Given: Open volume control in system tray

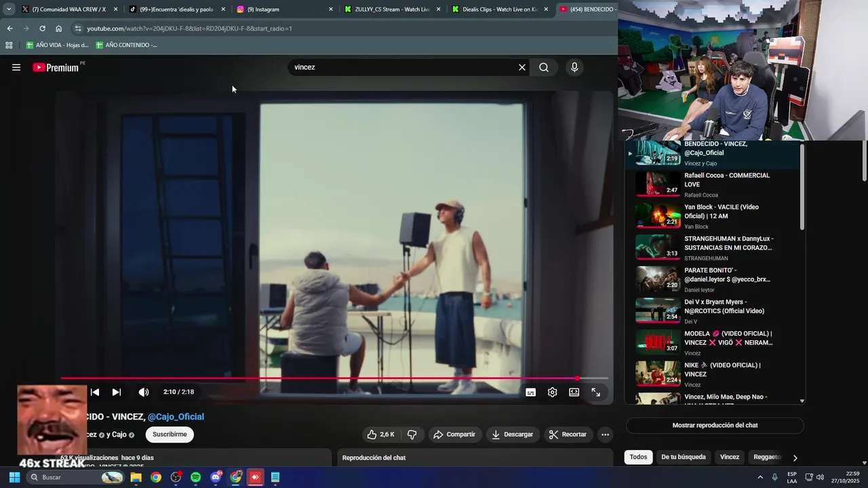Looking at the screenshot, I should coord(820,477).
